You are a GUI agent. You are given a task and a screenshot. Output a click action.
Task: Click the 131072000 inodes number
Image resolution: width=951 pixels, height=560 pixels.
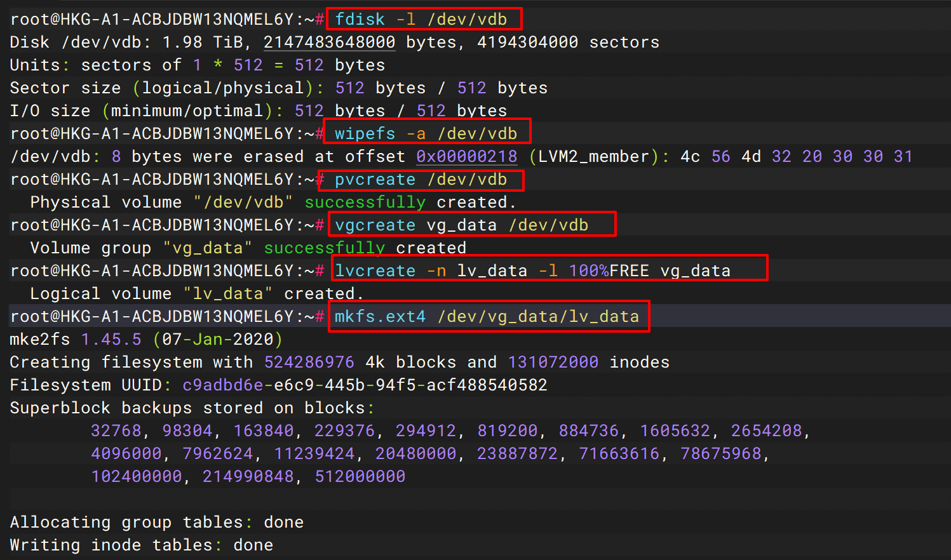[553, 363]
